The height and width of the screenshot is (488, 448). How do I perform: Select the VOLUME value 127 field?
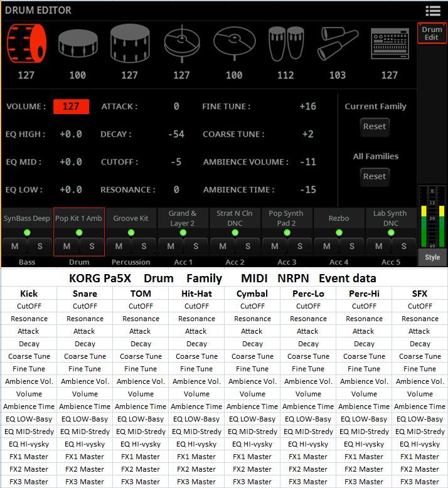[72, 107]
